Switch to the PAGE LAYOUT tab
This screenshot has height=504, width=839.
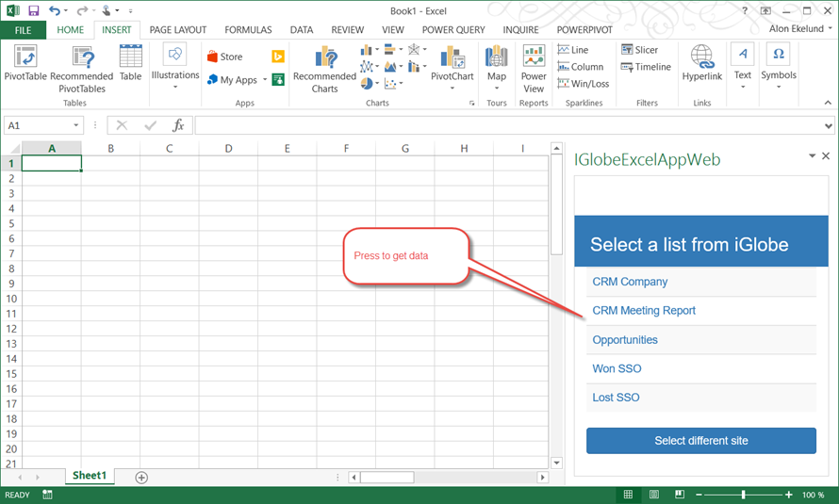[x=177, y=30]
